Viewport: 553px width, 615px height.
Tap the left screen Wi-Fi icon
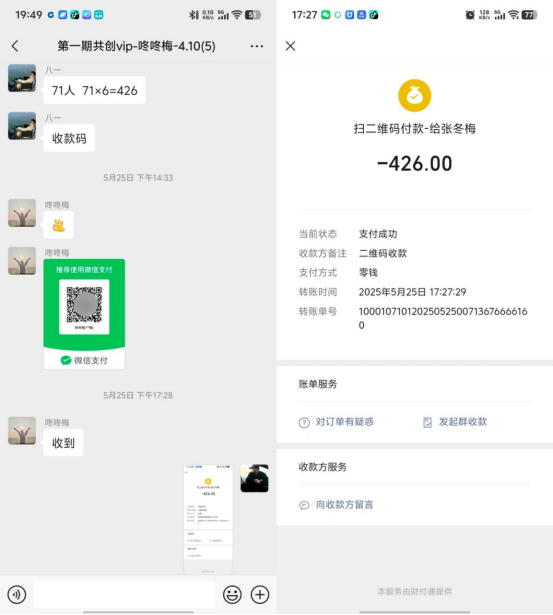[x=237, y=15]
